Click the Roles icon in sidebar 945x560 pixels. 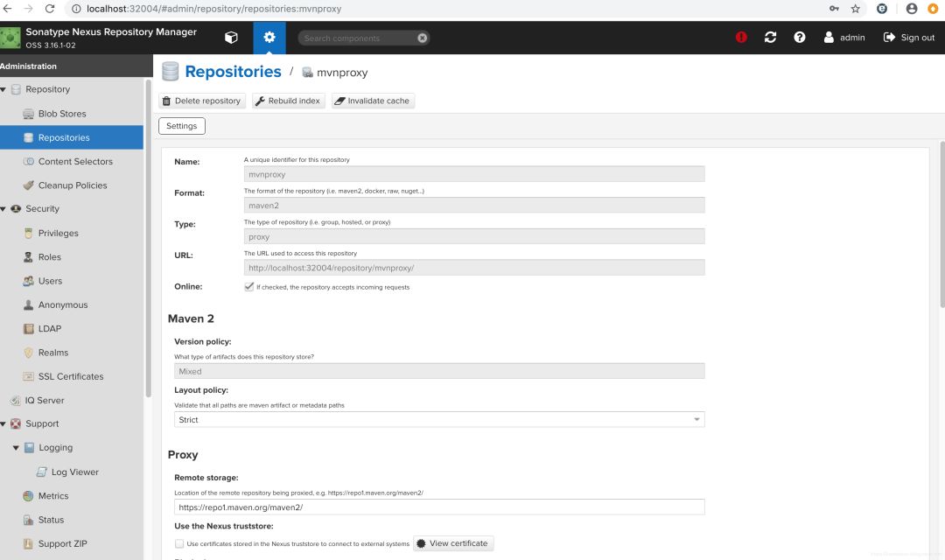click(28, 256)
